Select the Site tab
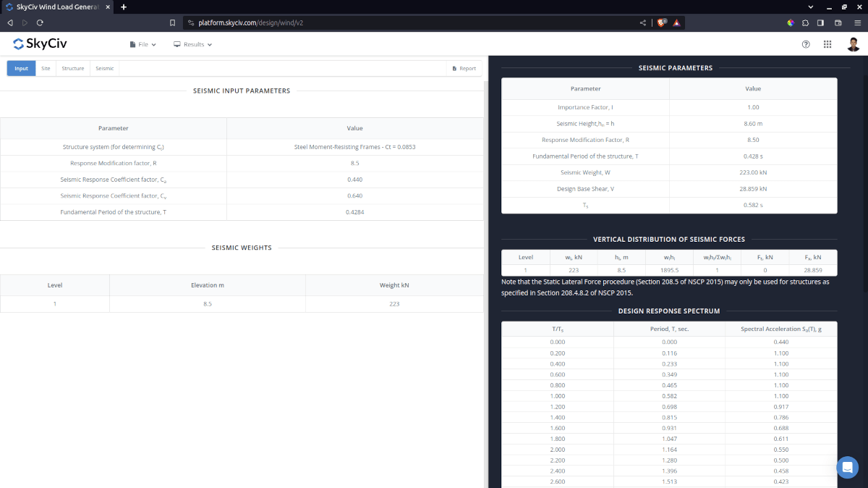 (x=46, y=68)
